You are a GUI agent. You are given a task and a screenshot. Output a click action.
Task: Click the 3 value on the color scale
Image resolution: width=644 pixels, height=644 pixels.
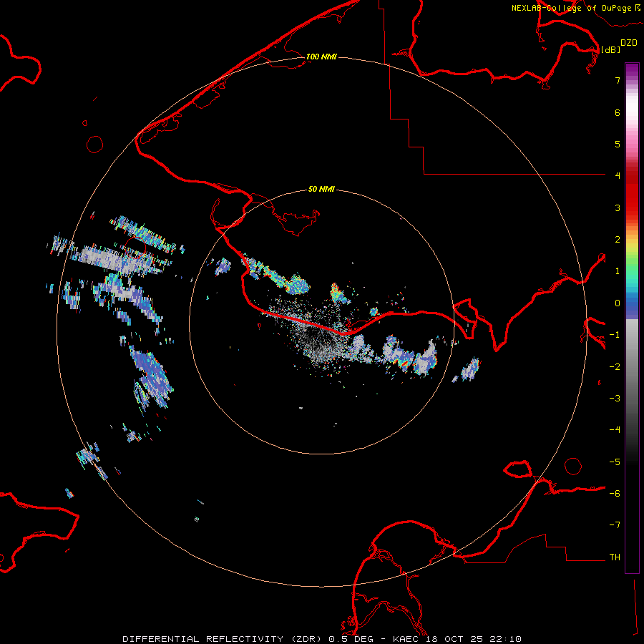[618, 208]
